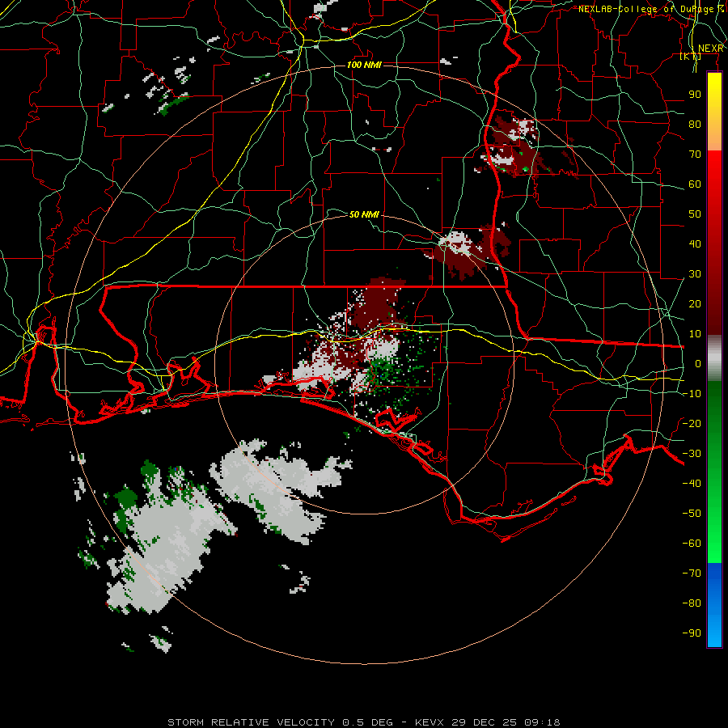Select the positive 80 value on velocity scale
This screenshot has height=728, width=728.
click(x=695, y=124)
